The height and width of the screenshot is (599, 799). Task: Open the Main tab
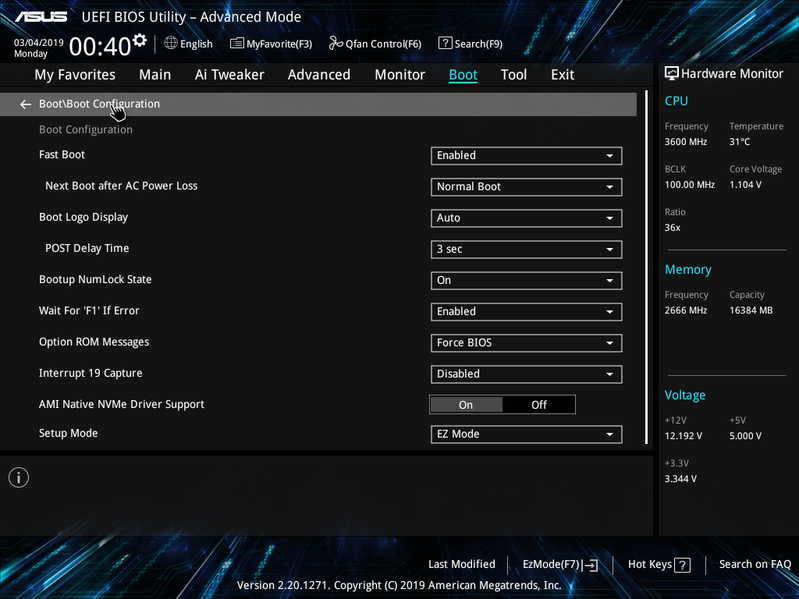click(155, 75)
